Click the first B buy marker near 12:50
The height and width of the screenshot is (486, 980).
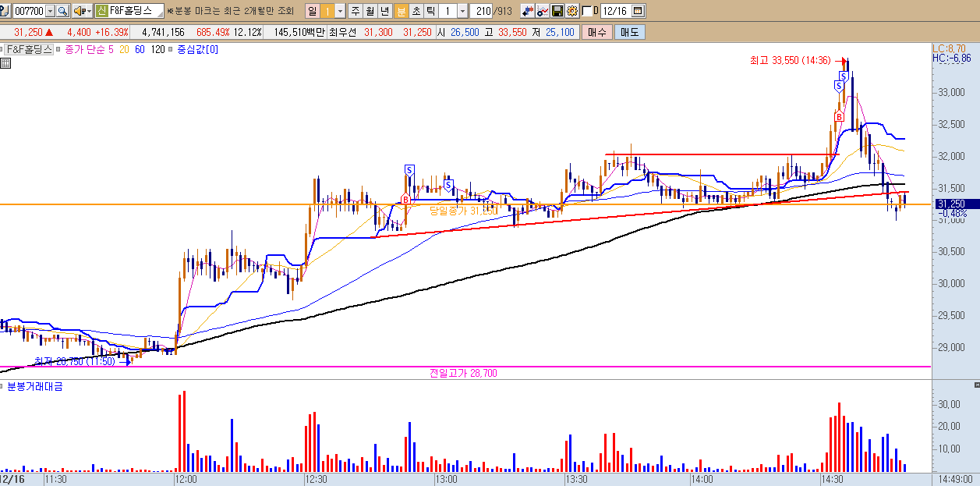pos(405,199)
